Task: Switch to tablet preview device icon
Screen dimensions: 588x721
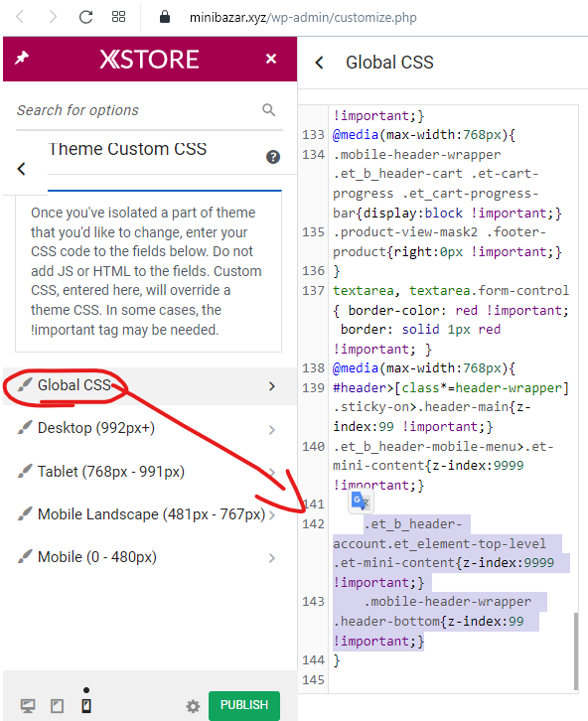Action: 57,706
